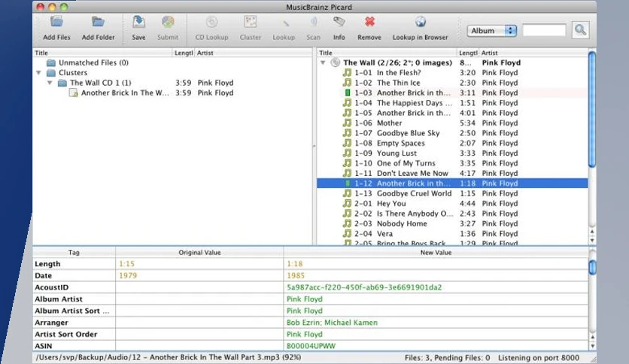Select track 1-11 Don't Leave Me Now

point(452,173)
